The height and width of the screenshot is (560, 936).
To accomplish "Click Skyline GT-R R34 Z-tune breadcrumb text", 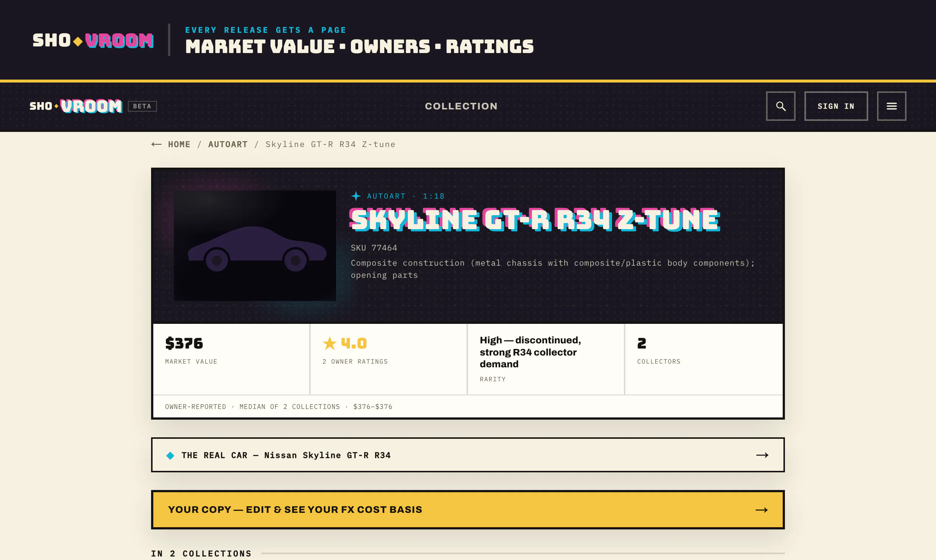I will [330, 144].
